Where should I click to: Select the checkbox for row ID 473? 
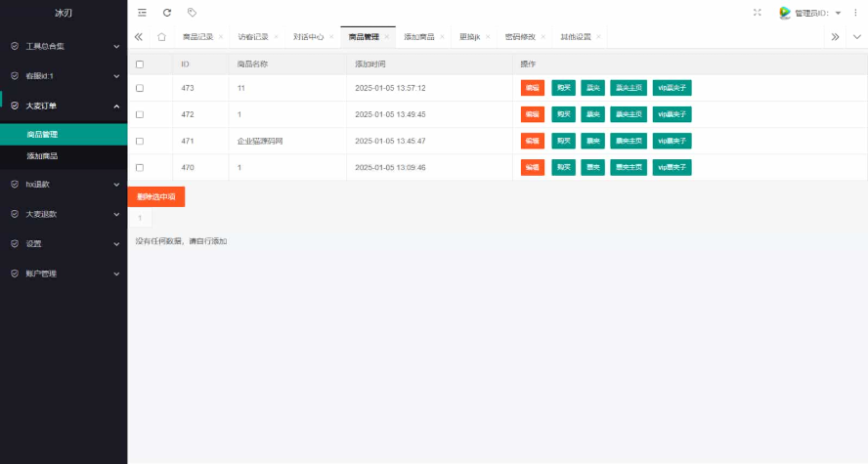[x=140, y=88]
